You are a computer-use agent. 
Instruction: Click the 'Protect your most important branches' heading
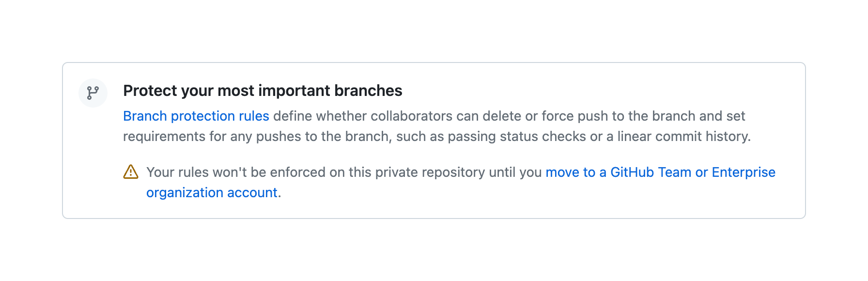coord(263,91)
